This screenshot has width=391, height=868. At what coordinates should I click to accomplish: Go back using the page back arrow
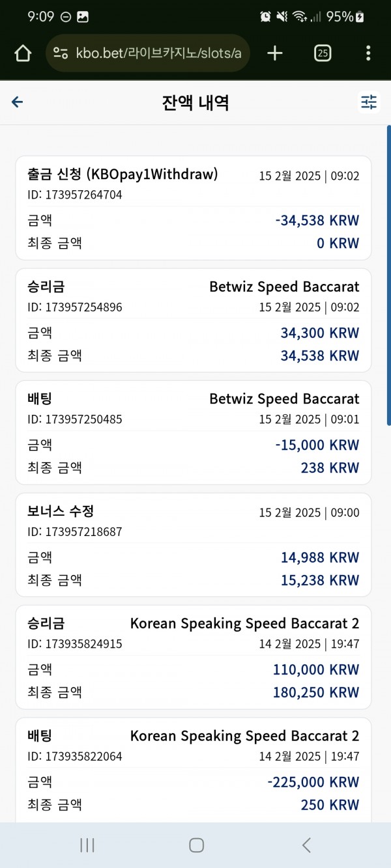[x=18, y=102]
